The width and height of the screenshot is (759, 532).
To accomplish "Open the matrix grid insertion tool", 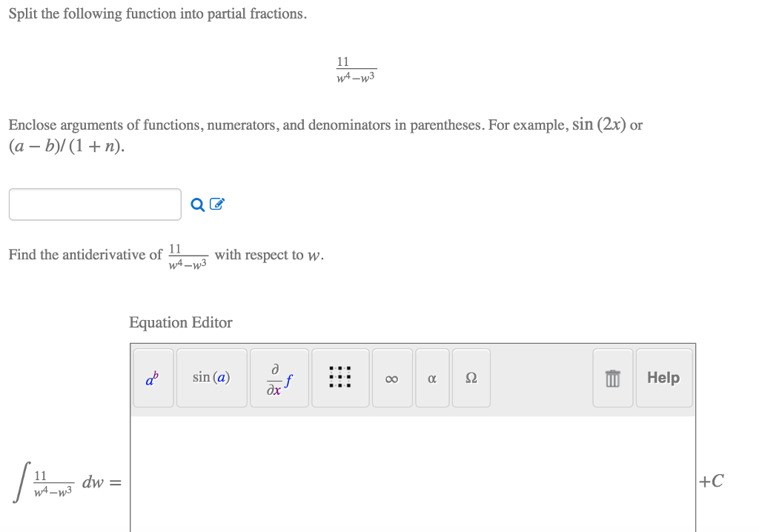I will click(x=340, y=378).
